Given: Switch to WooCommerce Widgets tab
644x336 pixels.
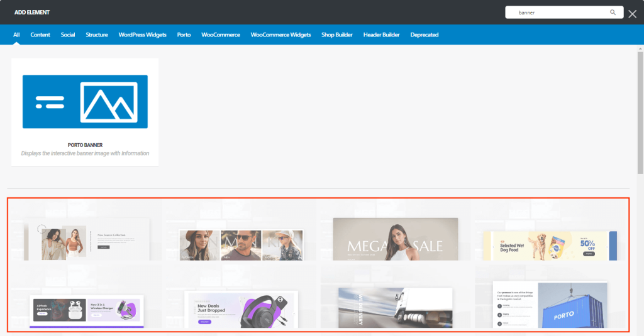Looking at the screenshot, I should (280, 35).
